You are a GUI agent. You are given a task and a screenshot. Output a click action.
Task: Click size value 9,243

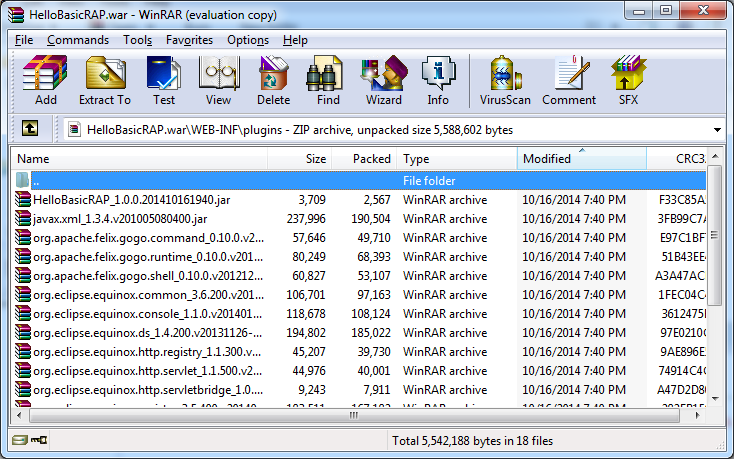(312, 390)
